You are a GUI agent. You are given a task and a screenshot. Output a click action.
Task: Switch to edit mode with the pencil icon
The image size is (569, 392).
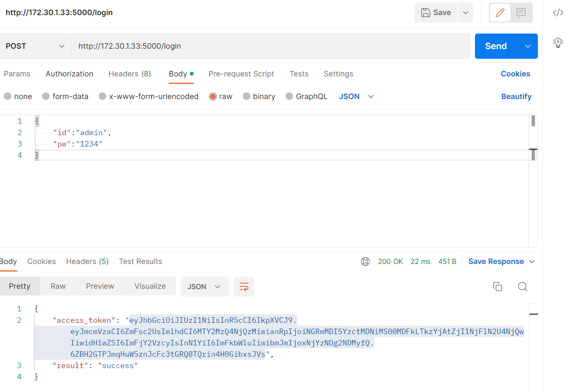point(500,13)
